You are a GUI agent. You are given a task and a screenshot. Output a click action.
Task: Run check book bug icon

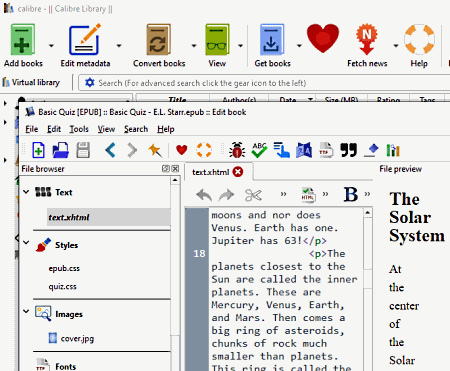[237, 150]
